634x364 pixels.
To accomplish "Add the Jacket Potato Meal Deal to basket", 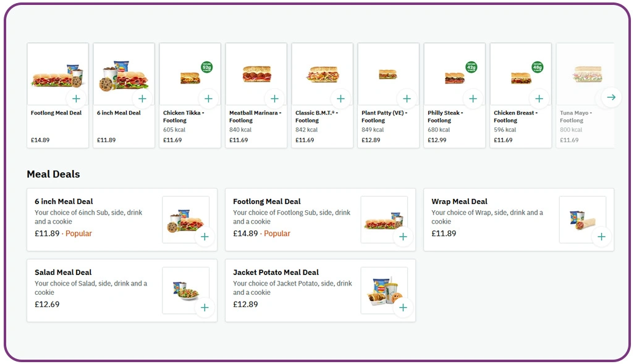I will [x=404, y=307].
